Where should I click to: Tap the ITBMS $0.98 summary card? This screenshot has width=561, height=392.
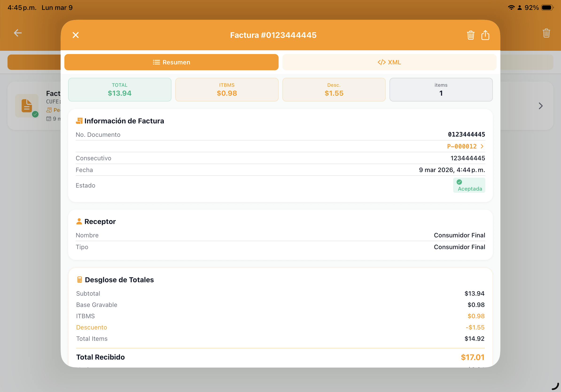227,90
